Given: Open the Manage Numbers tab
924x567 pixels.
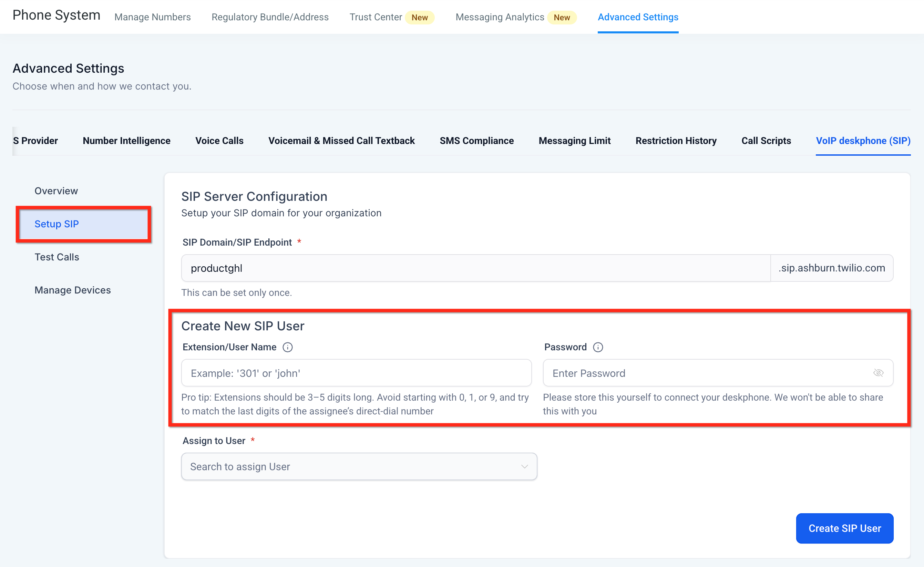Looking at the screenshot, I should pyautogui.click(x=152, y=17).
